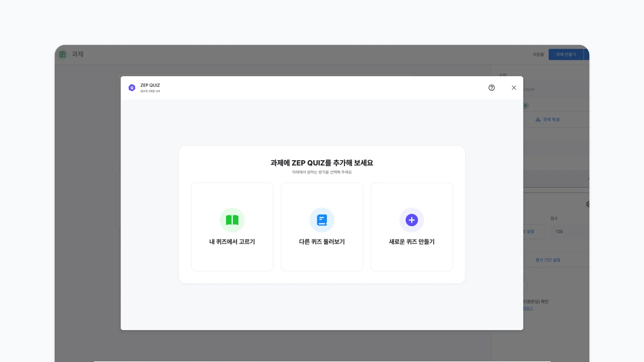Image resolution: width=644 pixels, height=362 pixels.
Task: Click the points field showing 100
Action: click(570, 231)
